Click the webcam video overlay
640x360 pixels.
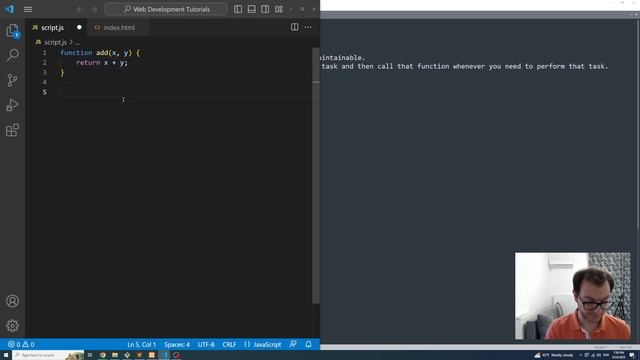573,296
